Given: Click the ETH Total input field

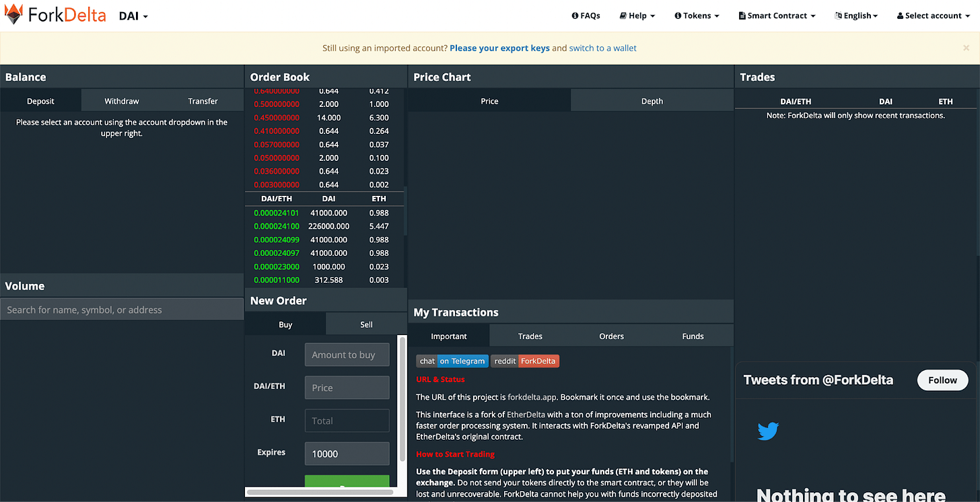Looking at the screenshot, I should 347,421.
